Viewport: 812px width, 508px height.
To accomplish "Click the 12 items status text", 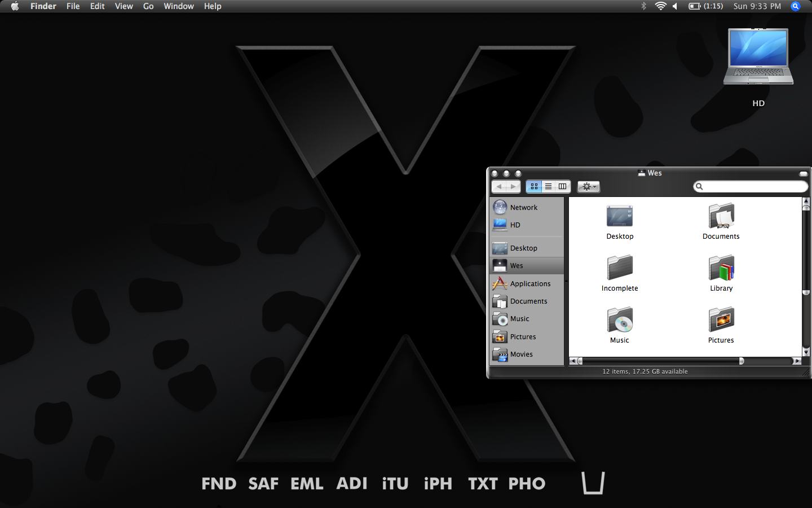I will click(645, 371).
